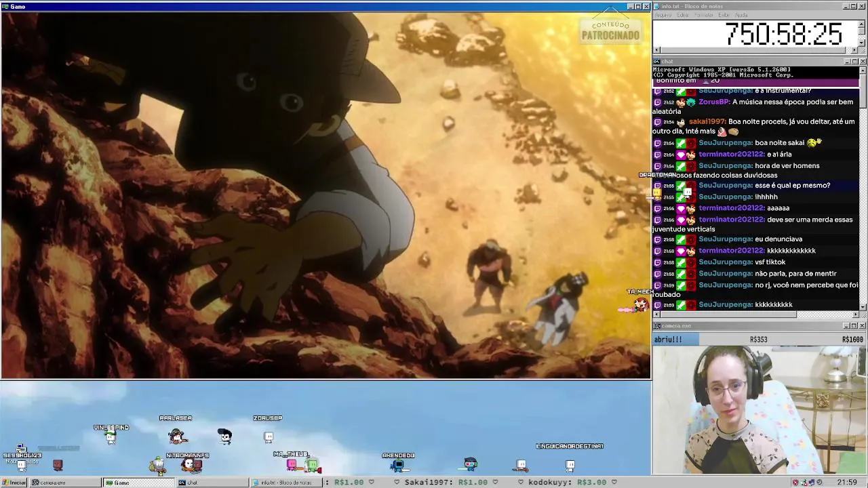Click chat message 'não parla, para de mentir'
Image resolution: width=868 pixels, height=488 pixels.
795,274
